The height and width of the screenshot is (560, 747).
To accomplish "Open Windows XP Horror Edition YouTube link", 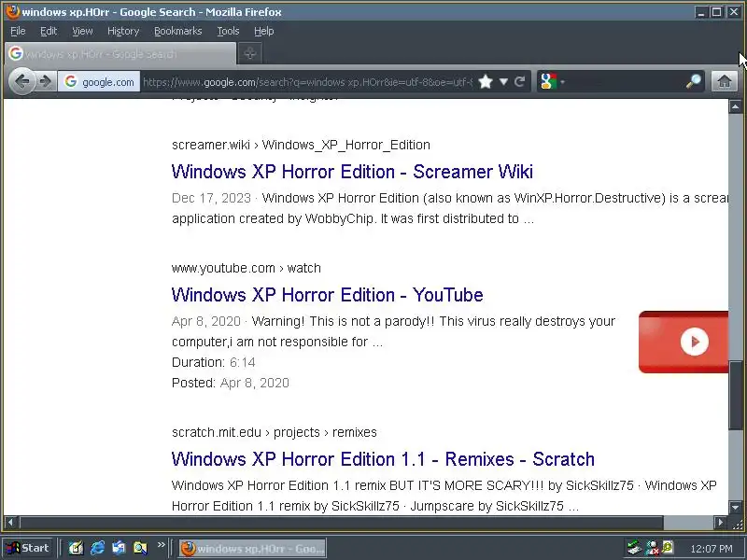I will [328, 295].
